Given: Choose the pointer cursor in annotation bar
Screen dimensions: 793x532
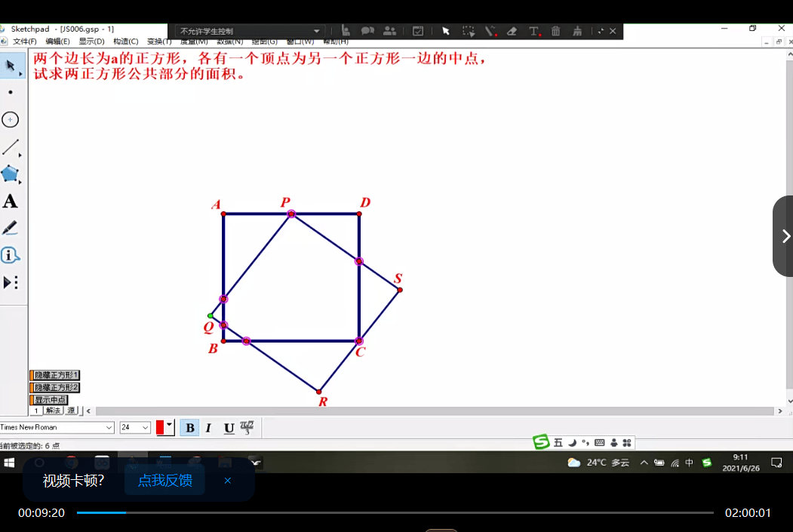Looking at the screenshot, I should pyautogui.click(x=446, y=31).
